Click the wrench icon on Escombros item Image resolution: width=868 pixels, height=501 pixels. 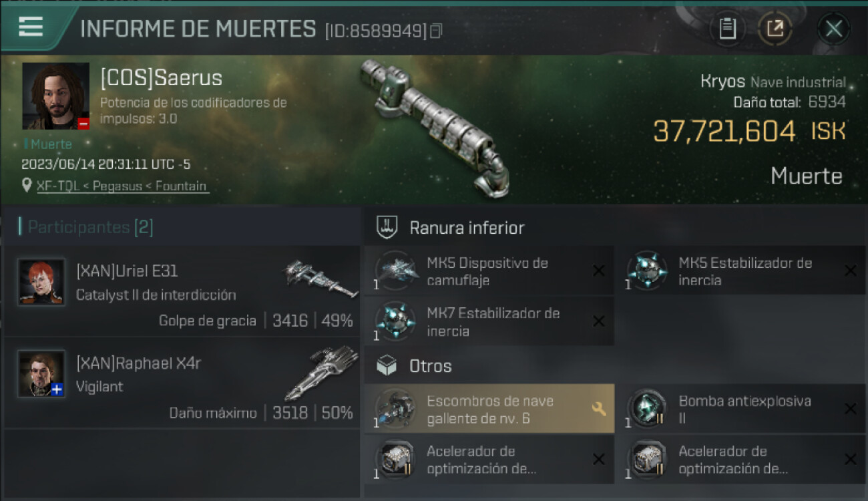pyautogui.click(x=599, y=409)
